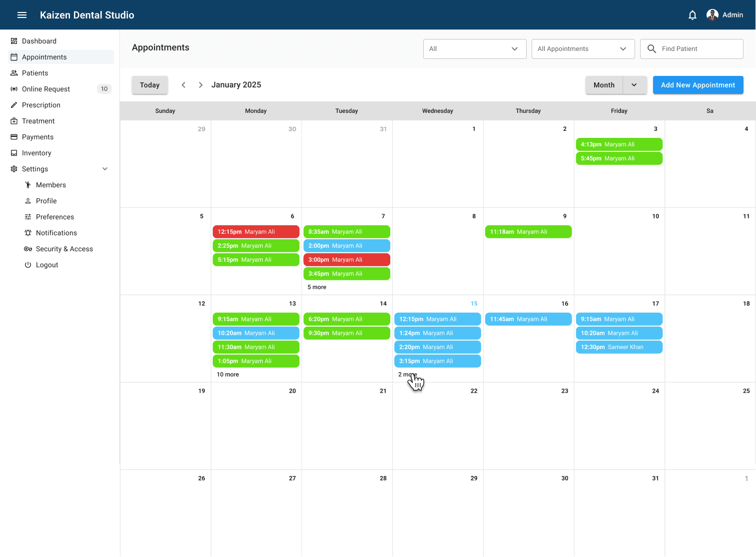
Task: Click the notification bell icon
Action: [692, 15]
